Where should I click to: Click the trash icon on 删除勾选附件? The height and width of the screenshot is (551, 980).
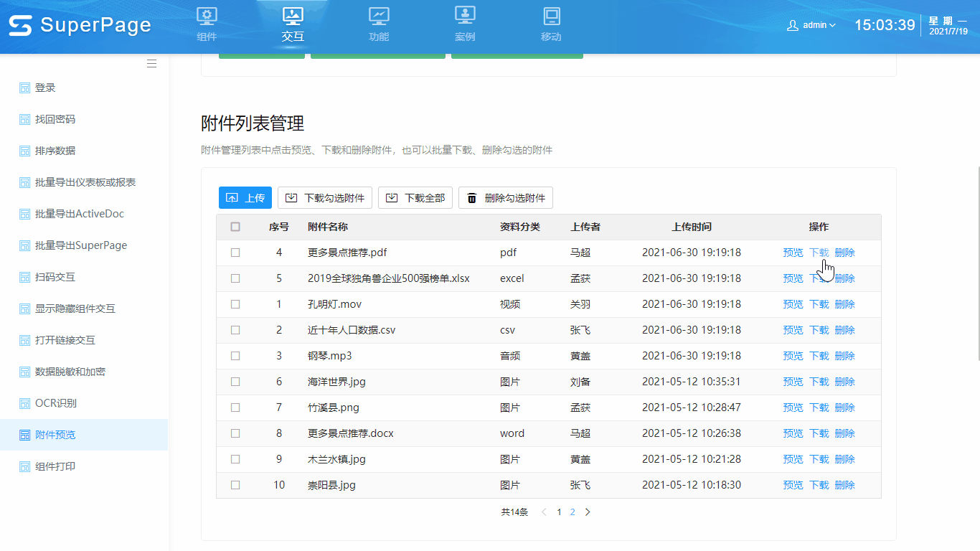click(473, 197)
